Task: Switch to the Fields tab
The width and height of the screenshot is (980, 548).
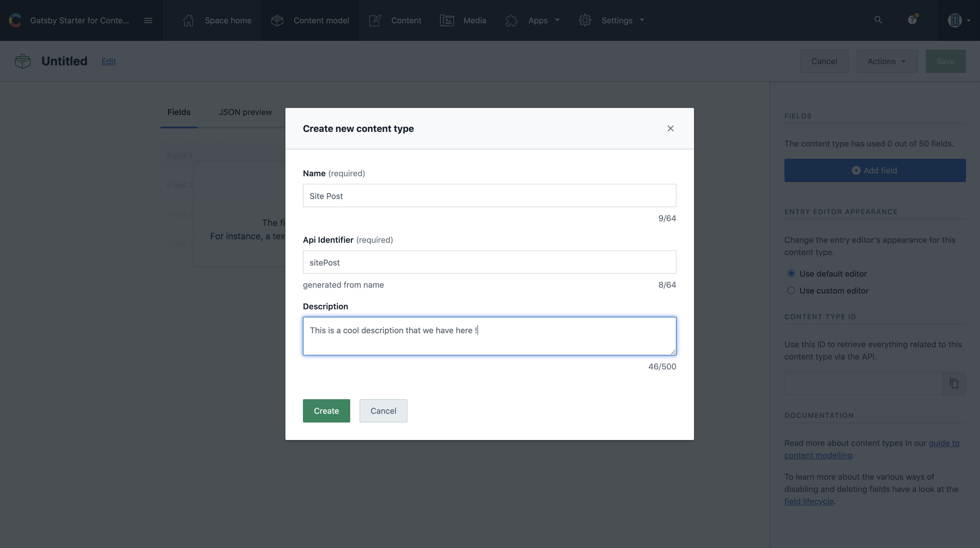Action: tap(179, 112)
